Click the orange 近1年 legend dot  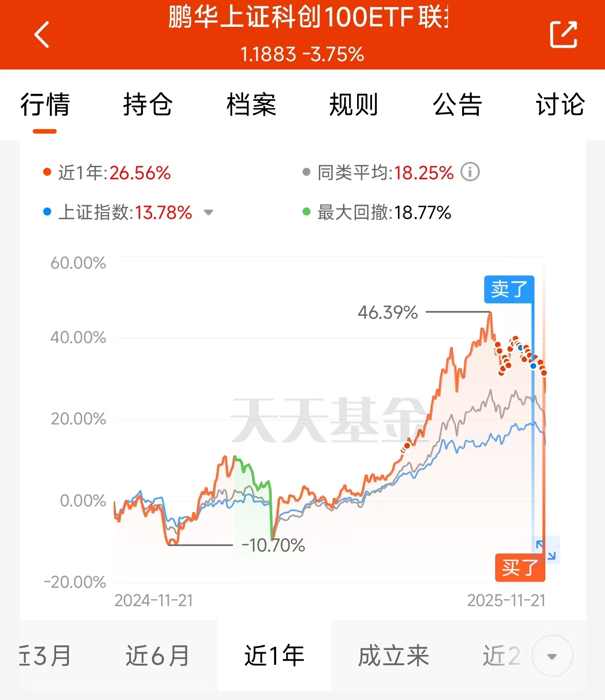(x=47, y=172)
